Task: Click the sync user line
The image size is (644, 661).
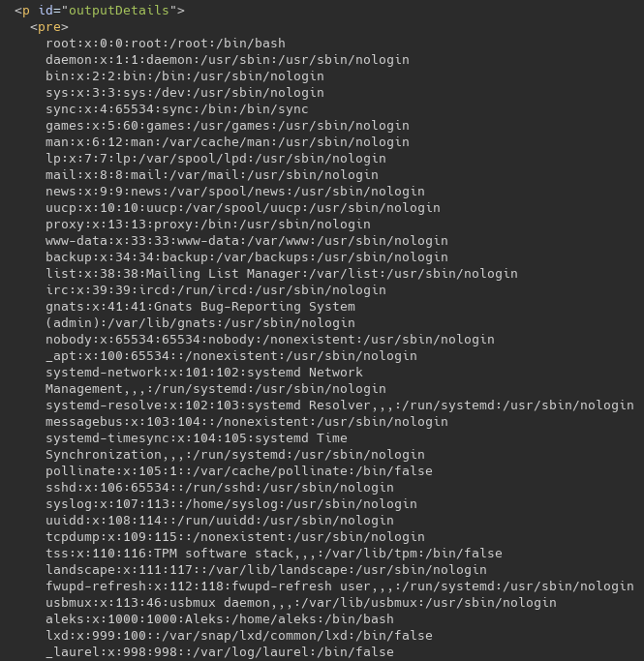Action: point(176,109)
